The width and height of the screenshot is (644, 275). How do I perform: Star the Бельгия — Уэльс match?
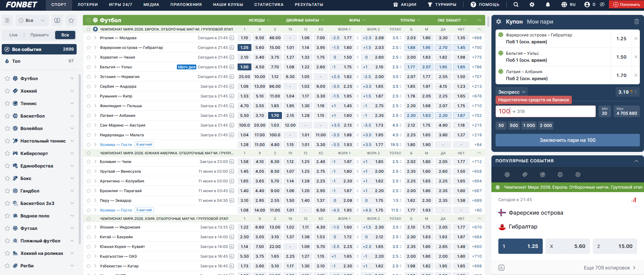coord(88,67)
